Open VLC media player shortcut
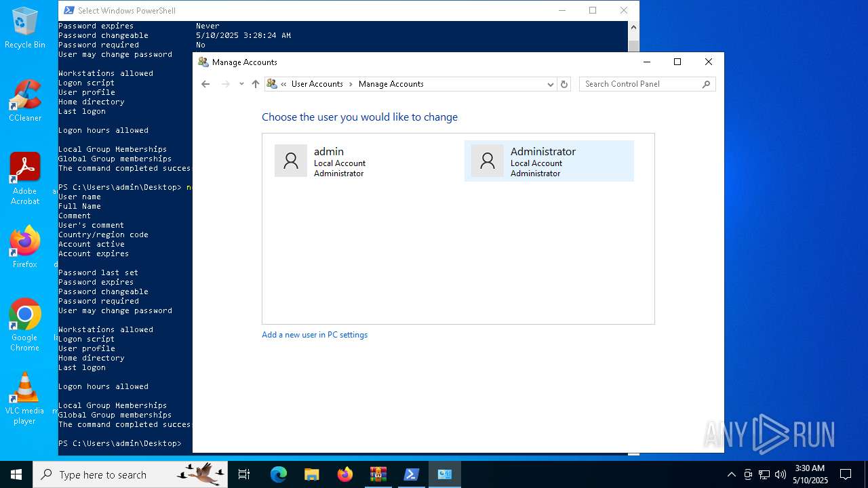This screenshot has height=488, width=868. [x=25, y=398]
